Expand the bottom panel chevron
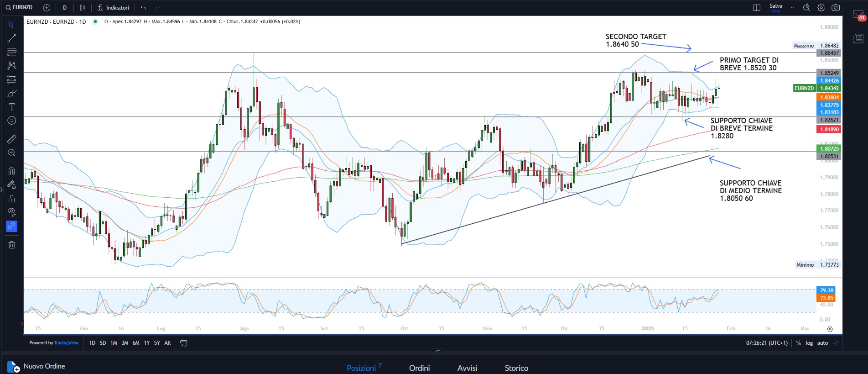The width and height of the screenshot is (868, 374). point(438,351)
